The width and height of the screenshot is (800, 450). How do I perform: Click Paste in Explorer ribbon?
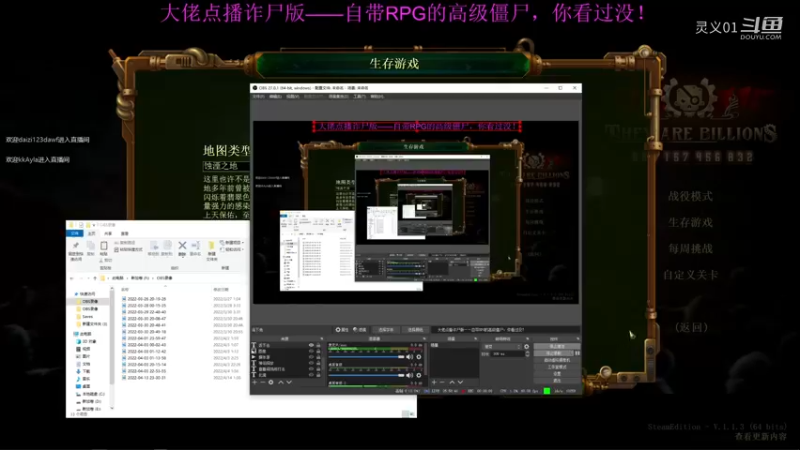pos(104,247)
